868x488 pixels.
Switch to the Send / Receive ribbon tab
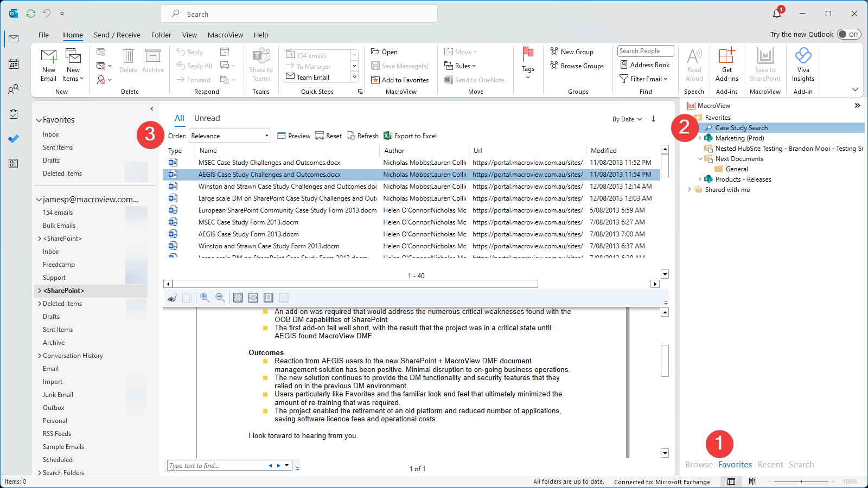117,35
